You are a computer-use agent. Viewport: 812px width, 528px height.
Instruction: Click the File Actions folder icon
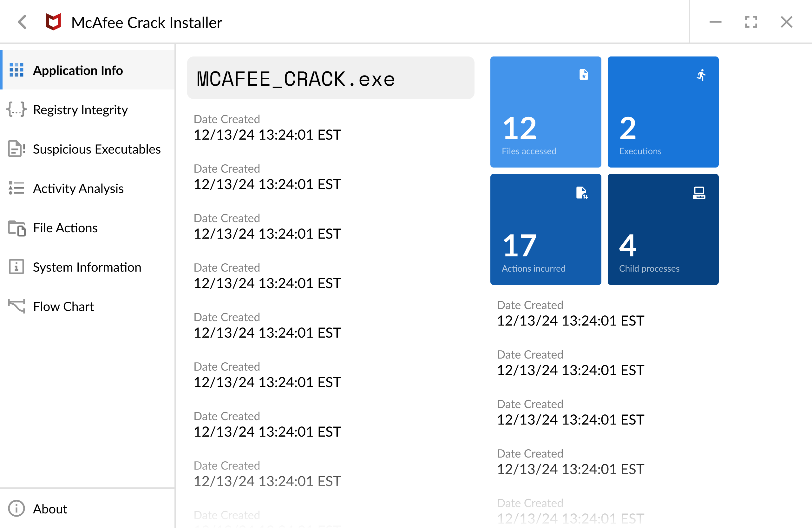(x=16, y=228)
